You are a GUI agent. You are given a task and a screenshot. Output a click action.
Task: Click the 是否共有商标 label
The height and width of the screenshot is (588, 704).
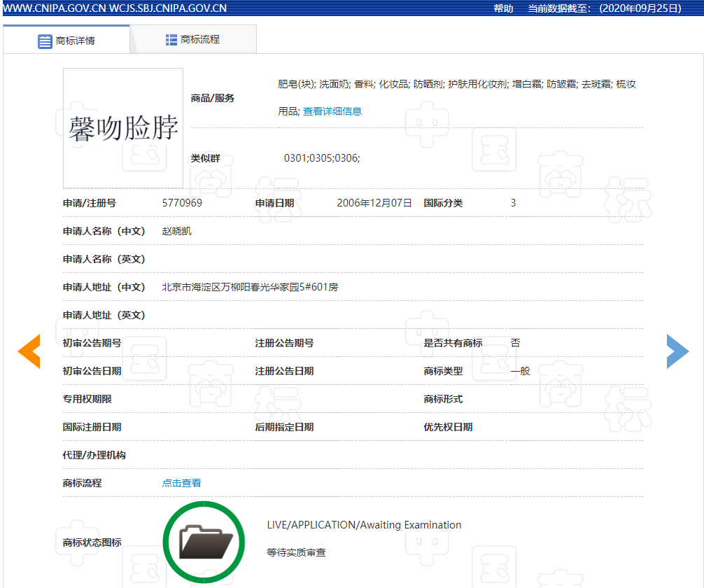[453, 343]
